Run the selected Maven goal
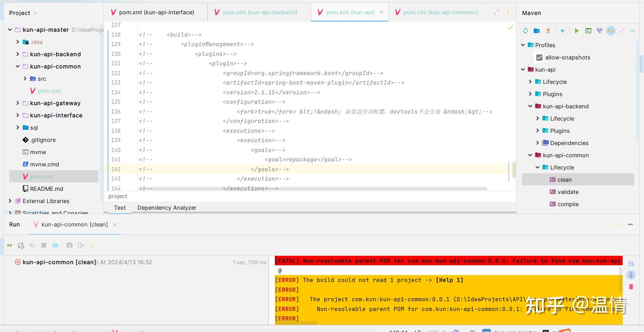The width and height of the screenshot is (644, 332). (x=577, y=31)
